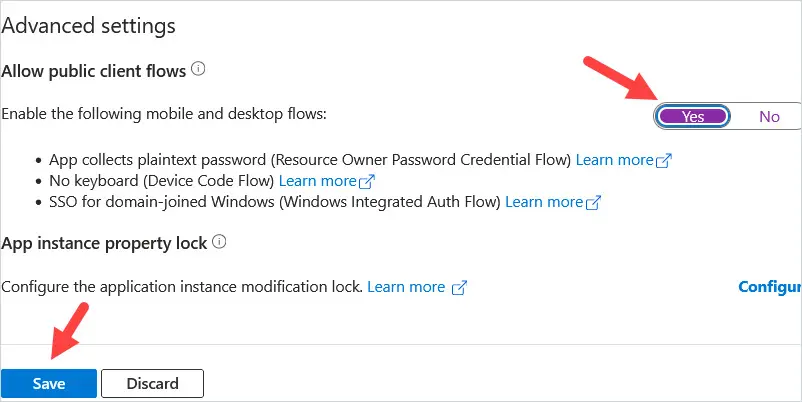The height and width of the screenshot is (402, 802).
Task: Click the Enable mobile and desktop flows text
Action: 164,114
